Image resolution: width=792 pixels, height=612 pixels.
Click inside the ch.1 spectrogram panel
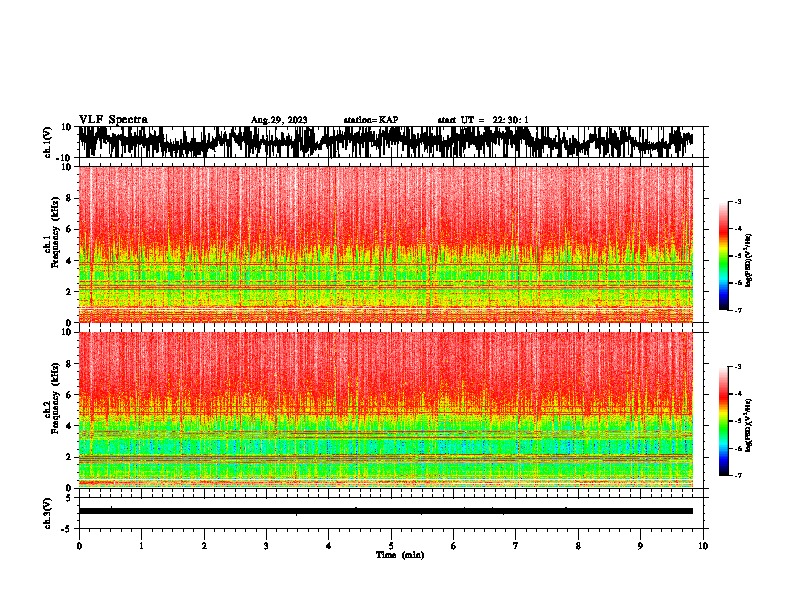coord(386,244)
